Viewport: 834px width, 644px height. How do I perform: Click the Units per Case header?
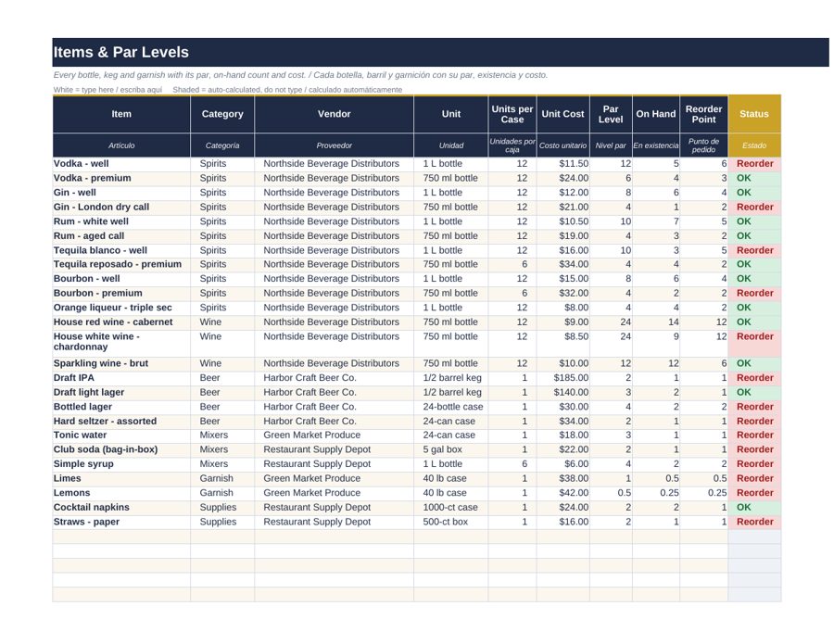(512, 114)
